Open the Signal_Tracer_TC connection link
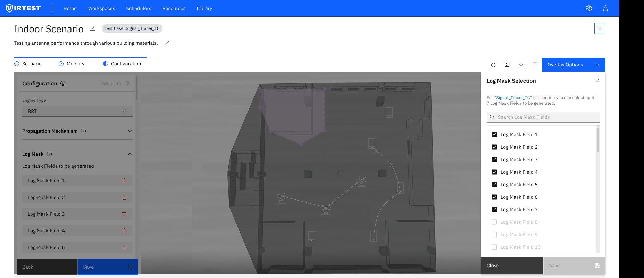The width and height of the screenshot is (644, 278). [513, 98]
